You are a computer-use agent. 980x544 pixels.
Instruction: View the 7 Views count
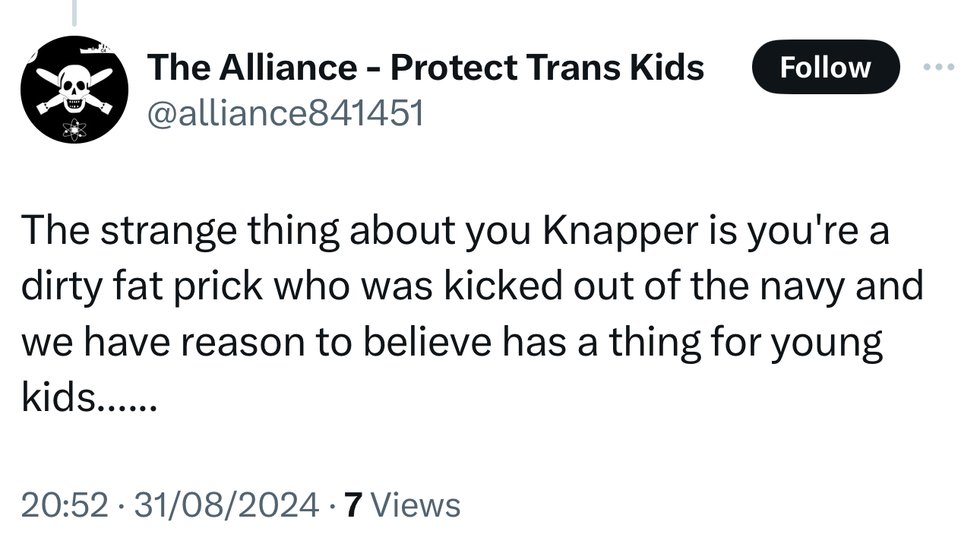click(x=402, y=504)
